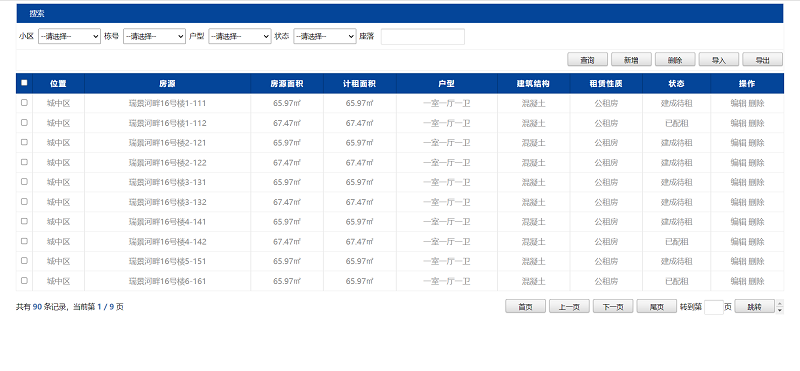Image resolution: width=800 pixels, height=371 pixels.
Task: Check the box for row 瑞景河畔16号楼4-141
Action: tap(24, 221)
